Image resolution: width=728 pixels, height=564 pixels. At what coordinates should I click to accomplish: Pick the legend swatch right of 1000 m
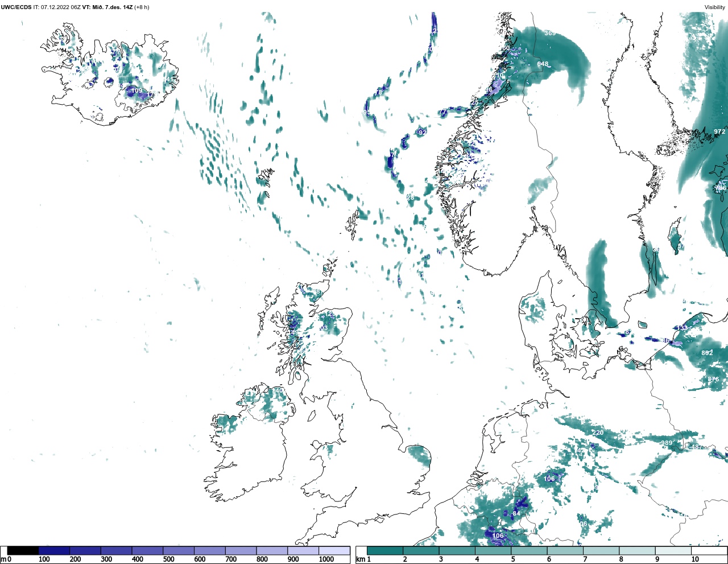pyautogui.click(x=334, y=550)
